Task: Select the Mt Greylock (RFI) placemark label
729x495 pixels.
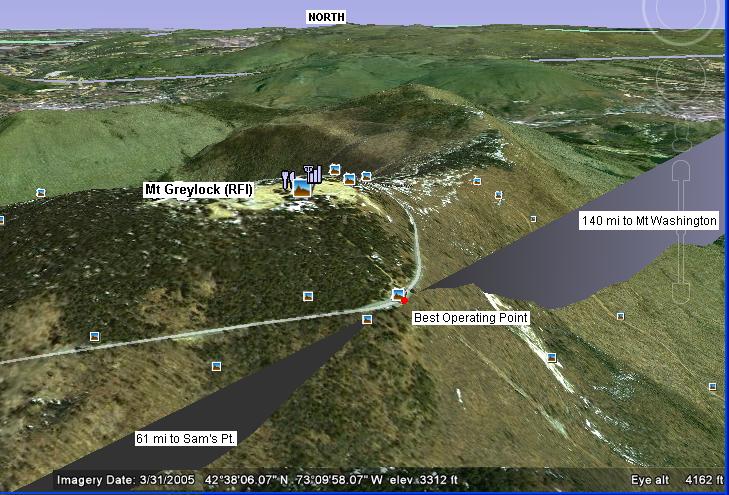Action: pos(199,189)
